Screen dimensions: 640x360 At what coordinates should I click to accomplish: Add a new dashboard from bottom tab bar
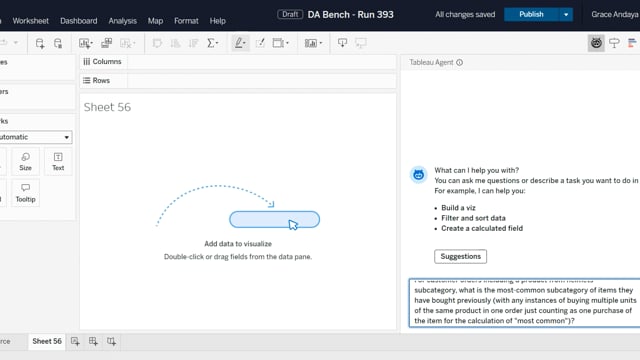(93, 341)
